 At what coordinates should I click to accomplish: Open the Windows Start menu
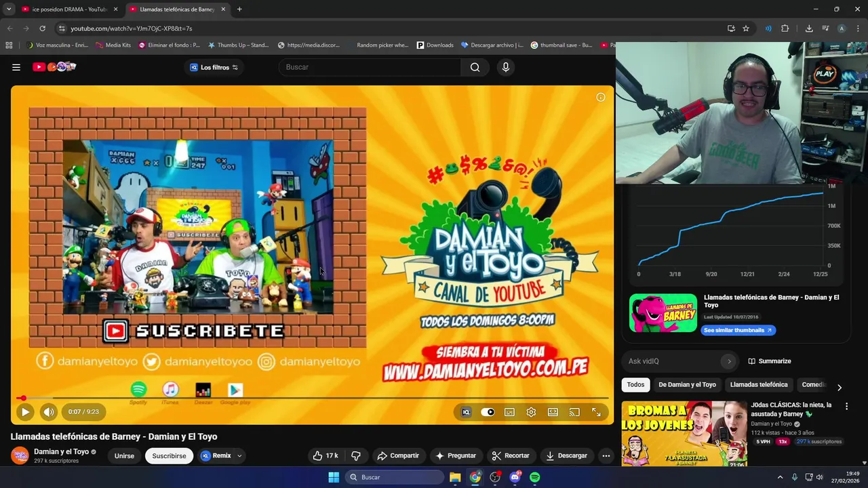[x=334, y=477]
